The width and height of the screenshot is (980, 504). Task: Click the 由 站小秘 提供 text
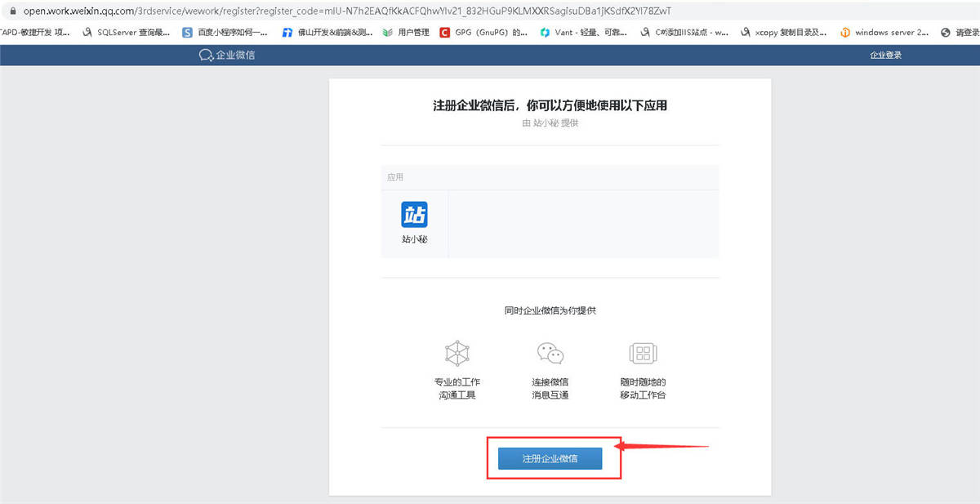(550, 123)
